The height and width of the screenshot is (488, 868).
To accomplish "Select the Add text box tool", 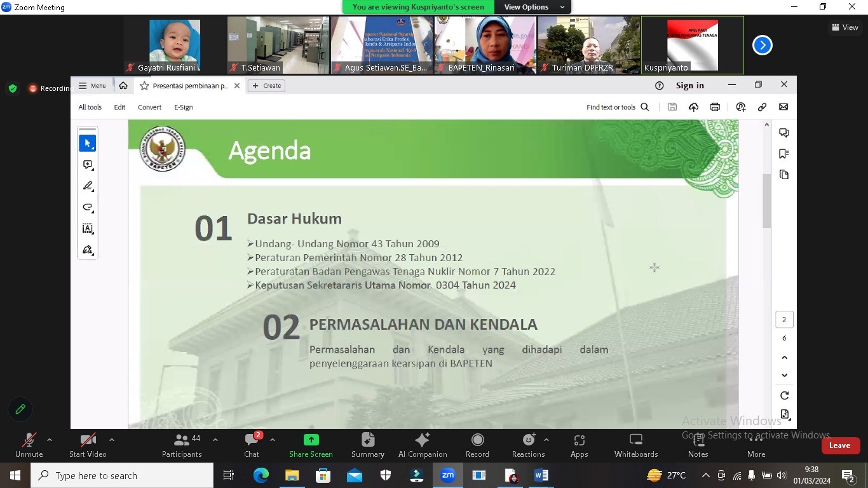I will [x=88, y=229].
